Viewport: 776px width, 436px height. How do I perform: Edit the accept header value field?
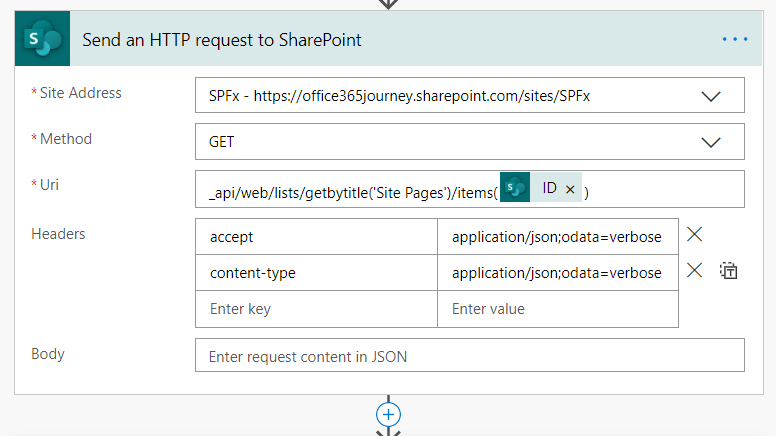tap(558, 237)
